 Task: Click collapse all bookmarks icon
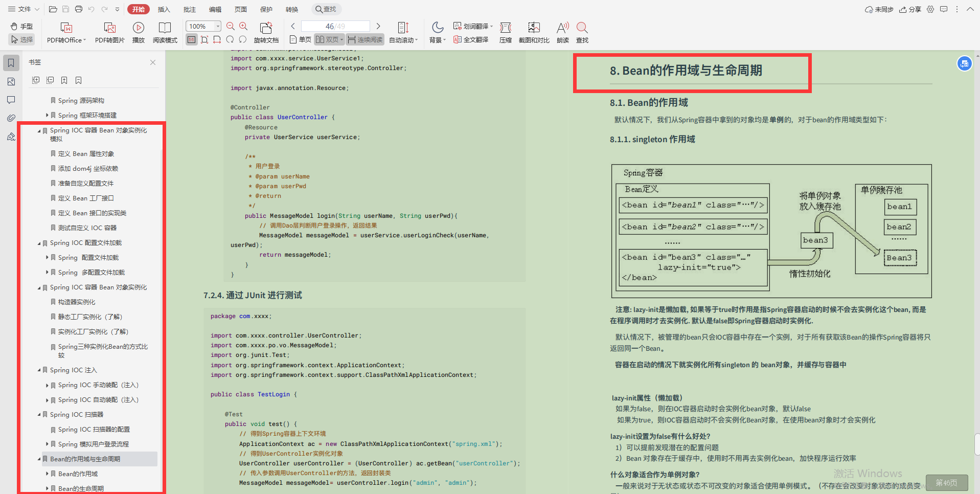coord(50,80)
